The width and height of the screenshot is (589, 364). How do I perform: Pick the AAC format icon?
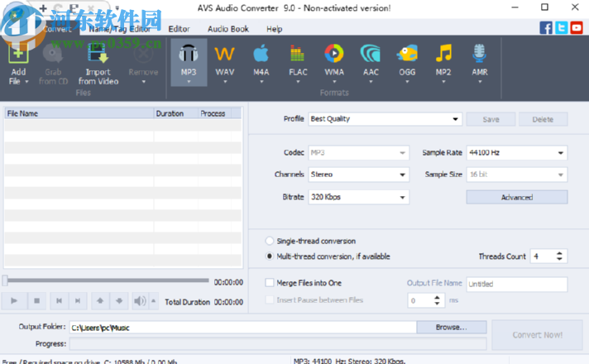click(x=371, y=54)
